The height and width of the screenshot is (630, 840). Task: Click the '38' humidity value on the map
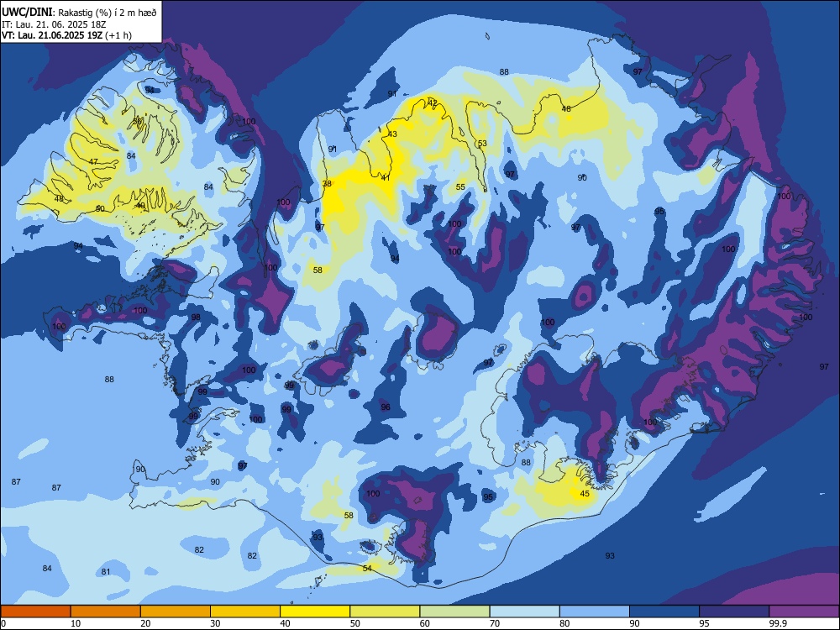327,183
